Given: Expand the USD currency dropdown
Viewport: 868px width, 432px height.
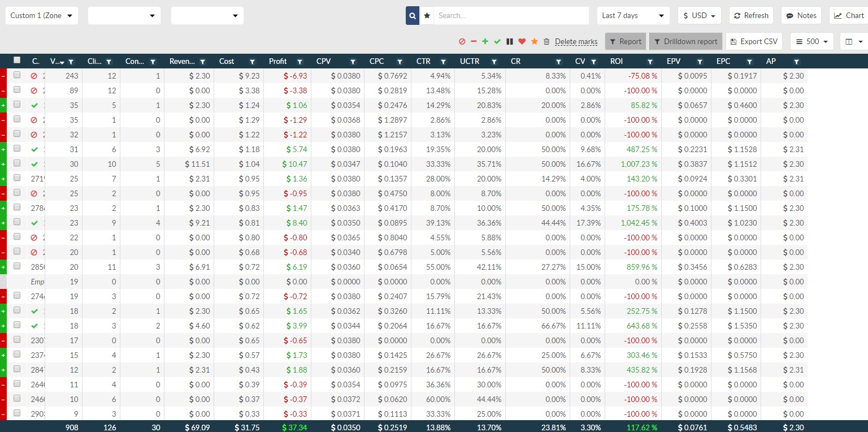Looking at the screenshot, I should 699,16.
